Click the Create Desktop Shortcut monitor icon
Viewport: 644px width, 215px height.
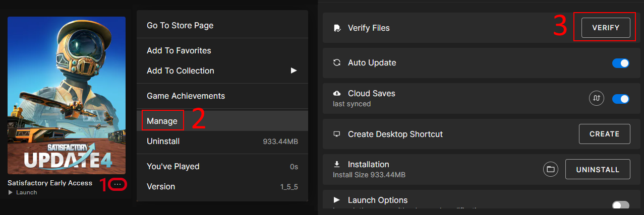337,134
